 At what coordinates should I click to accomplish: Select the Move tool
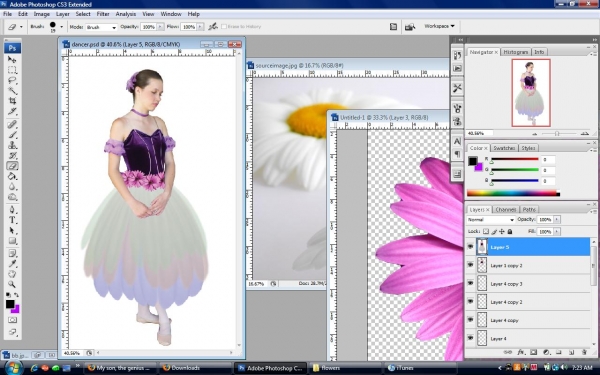point(12,59)
